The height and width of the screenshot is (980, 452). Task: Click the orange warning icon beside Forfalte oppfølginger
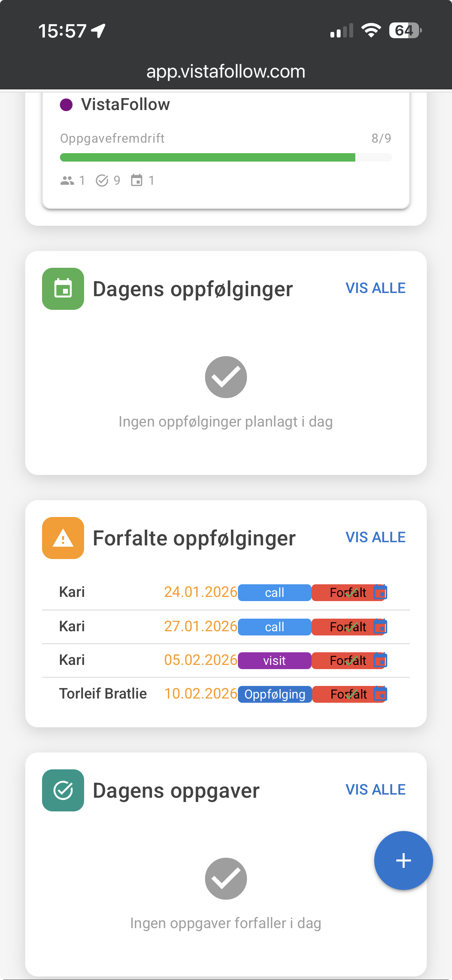tap(63, 538)
